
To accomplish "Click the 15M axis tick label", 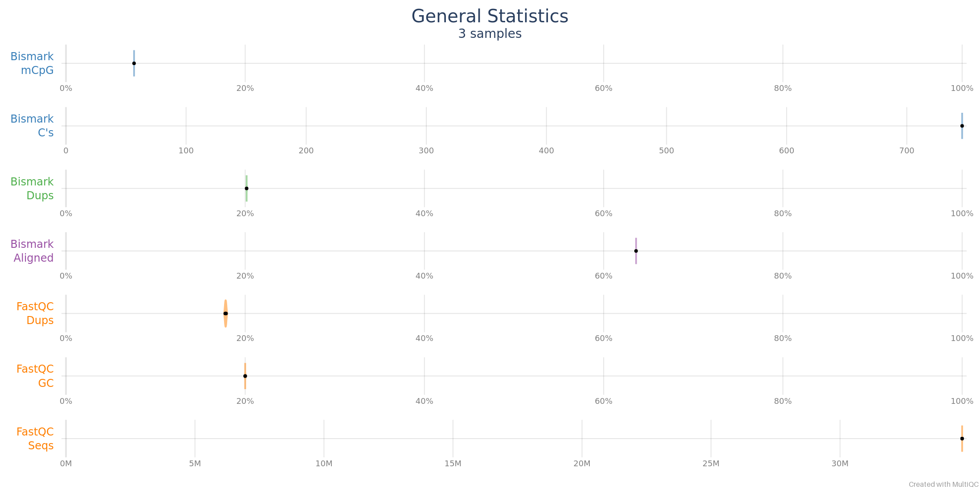I will (453, 464).
